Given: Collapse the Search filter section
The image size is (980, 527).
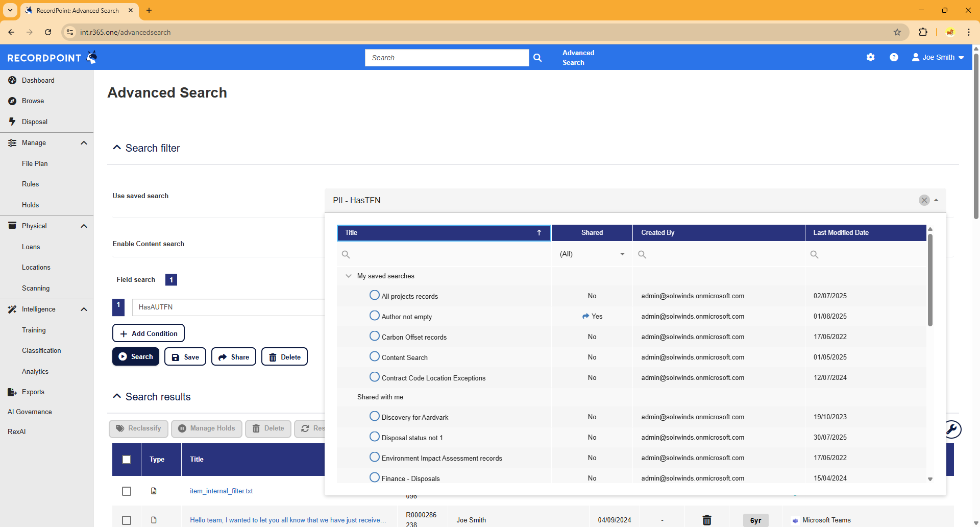Looking at the screenshot, I should pos(117,148).
